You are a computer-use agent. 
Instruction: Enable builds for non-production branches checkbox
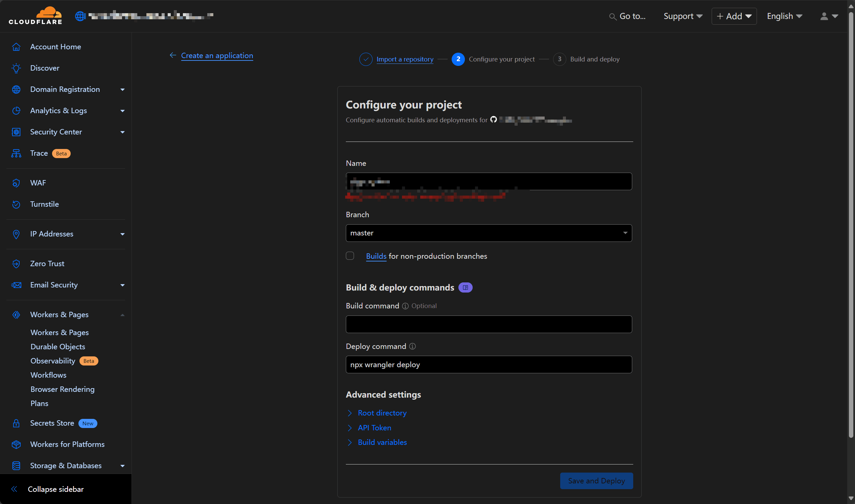(350, 256)
